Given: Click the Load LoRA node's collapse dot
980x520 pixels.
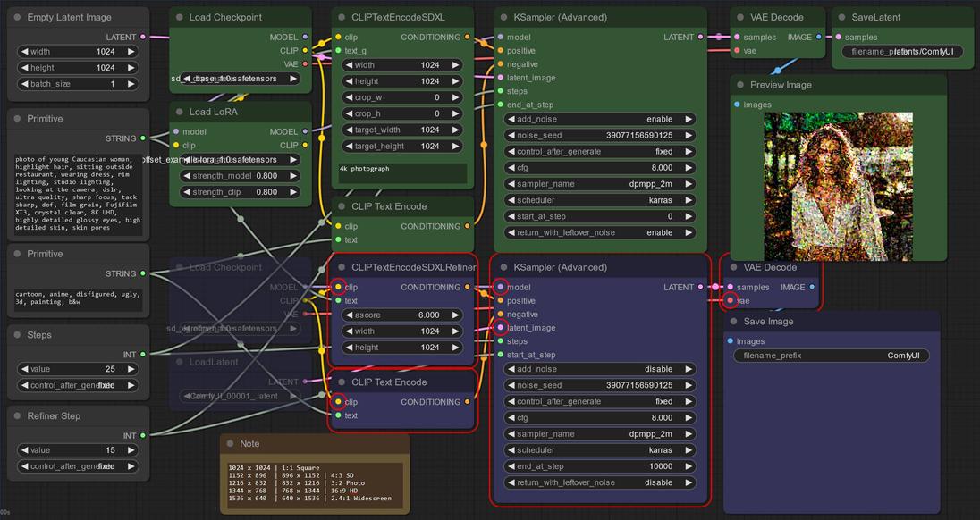Looking at the screenshot, I should click(180, 112).
